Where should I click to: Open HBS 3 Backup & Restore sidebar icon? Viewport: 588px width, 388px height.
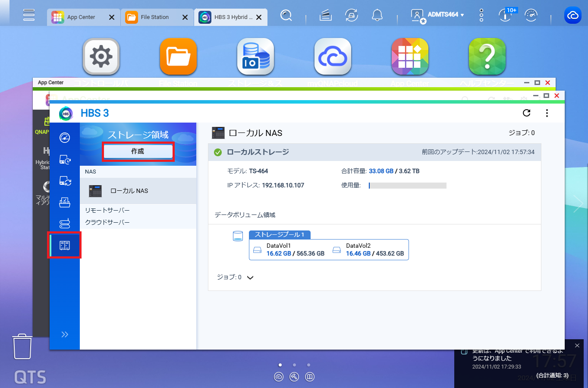pos(65,159)
